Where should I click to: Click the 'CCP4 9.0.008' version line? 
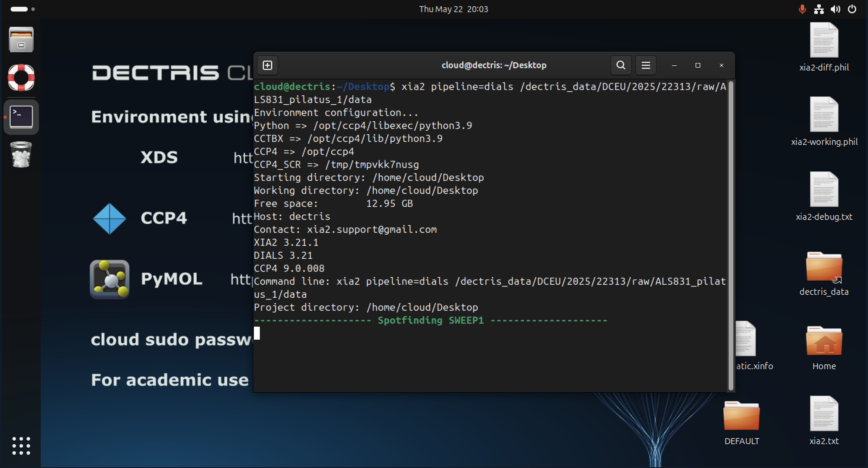(x=289, y=268)
